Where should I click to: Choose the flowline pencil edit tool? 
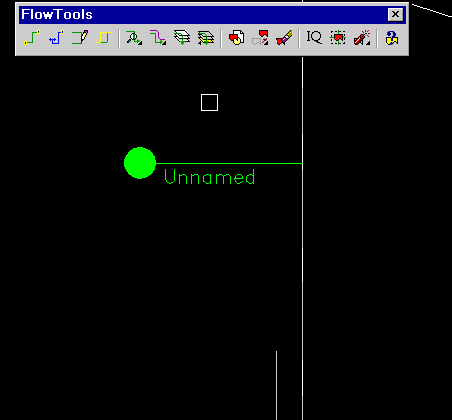[x=80, y=38]
